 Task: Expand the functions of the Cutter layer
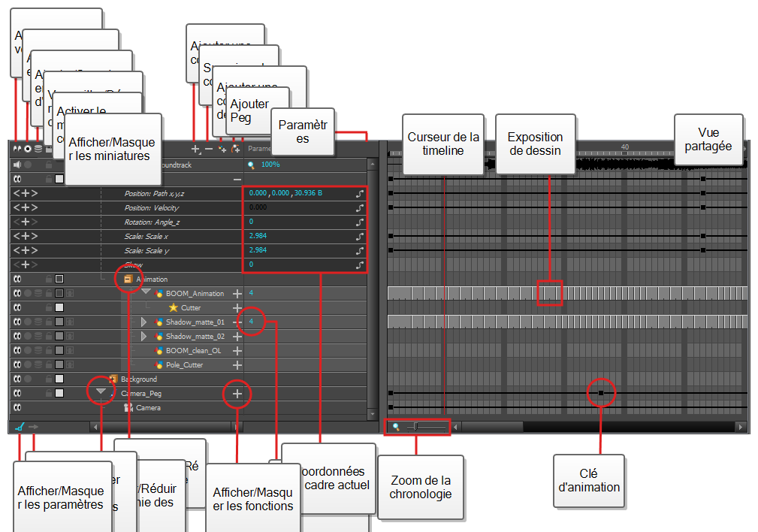(x=237, y=308)
